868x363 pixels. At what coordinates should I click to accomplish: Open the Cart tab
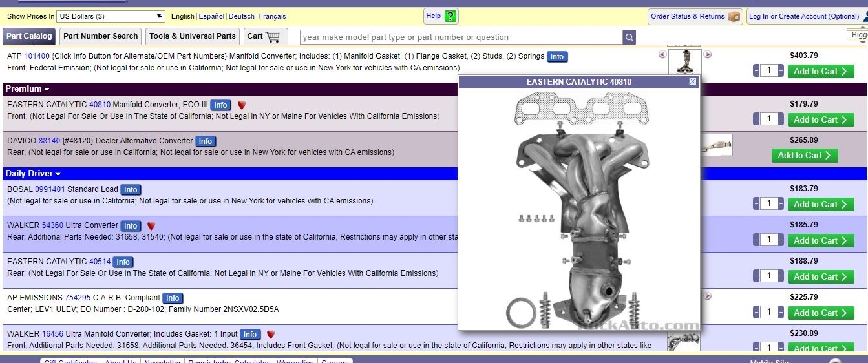pyautogui.click(x=265, y=36)
